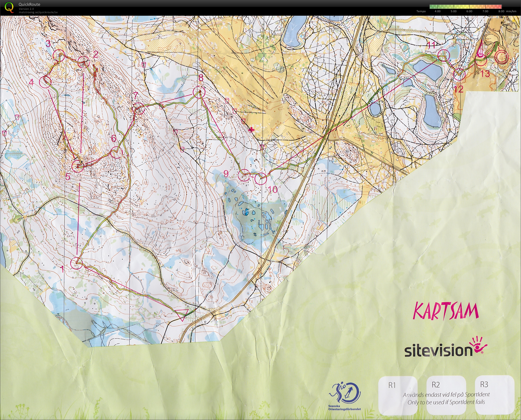Open the matstroeng.se/quickroute/sv link

[x=38, y=12]
